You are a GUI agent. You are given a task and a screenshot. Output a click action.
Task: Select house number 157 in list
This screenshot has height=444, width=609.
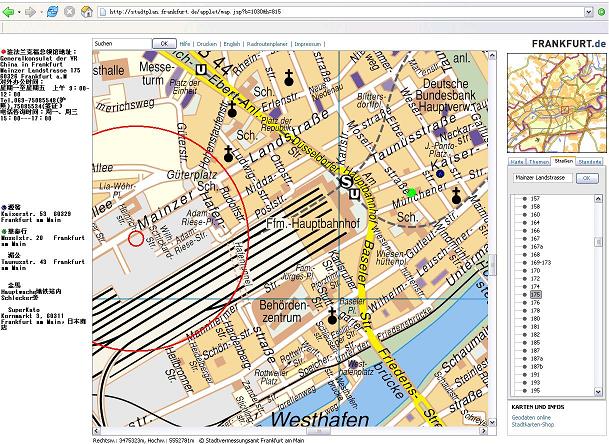[535, 198]
